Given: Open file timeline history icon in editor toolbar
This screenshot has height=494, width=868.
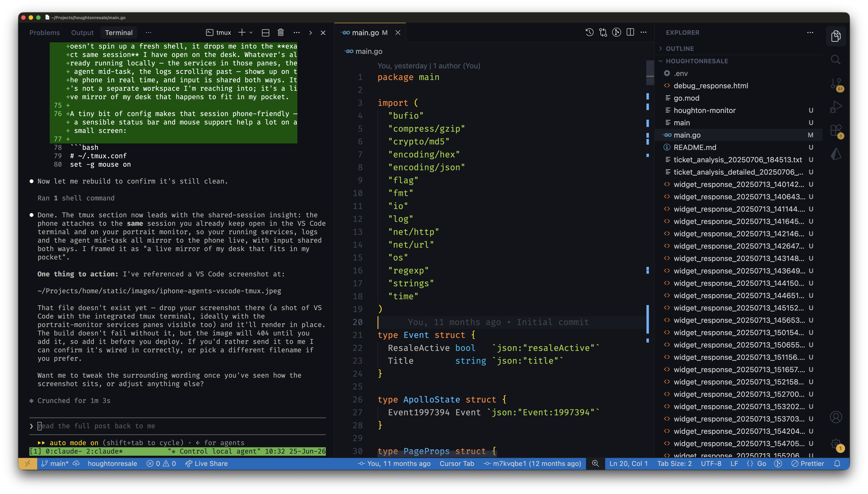Looking at the screenshot, I should (589, 32).
